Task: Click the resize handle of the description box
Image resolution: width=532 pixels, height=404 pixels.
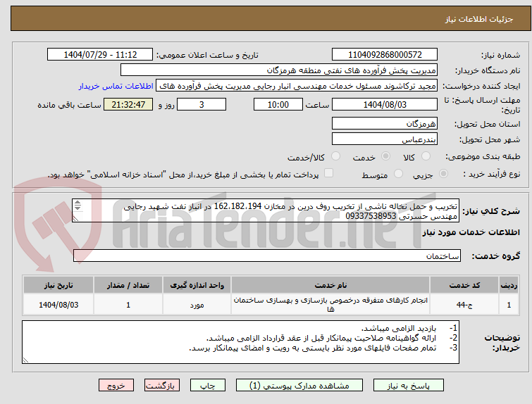Action: click(75, 220)
